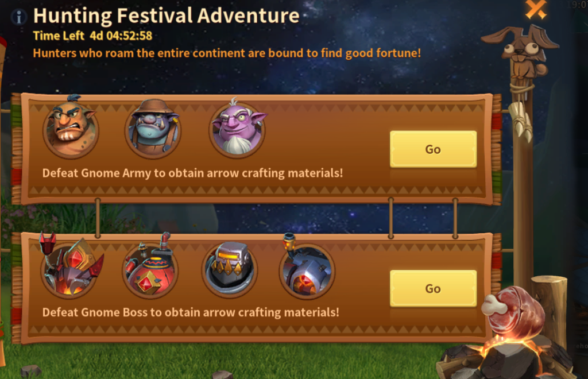Click the Time Left countdown timer
The width and height of the screenshot is (588, 379).
[x=92, y=36]
